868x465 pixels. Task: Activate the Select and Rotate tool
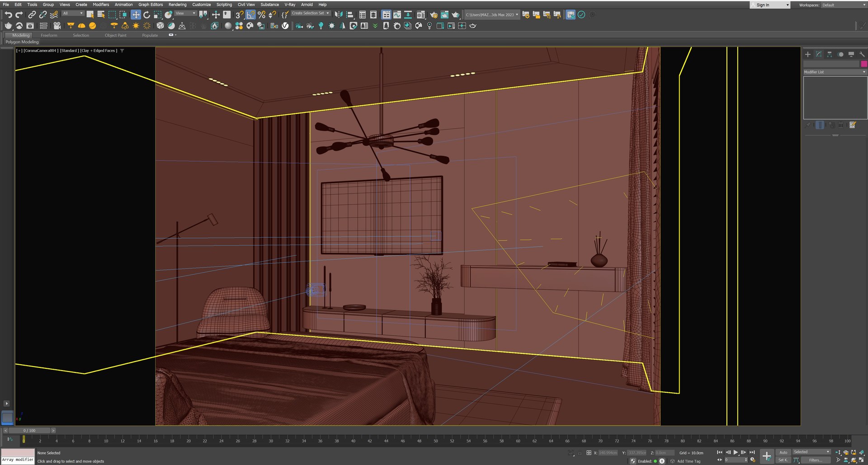(x=146, y=15)
